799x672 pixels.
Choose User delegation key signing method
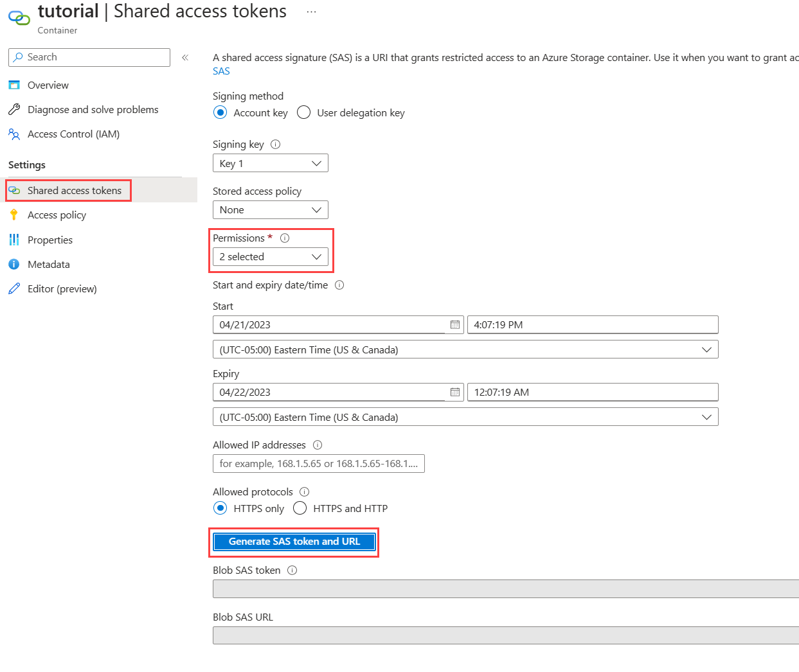pos(303,112)
